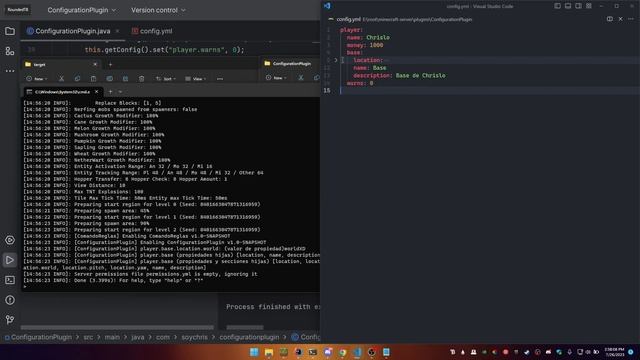Viewport: 640px width, 360px height.
Task: Close the config.yml editor tab in VS Code
Action: click(x=620, y=19)
